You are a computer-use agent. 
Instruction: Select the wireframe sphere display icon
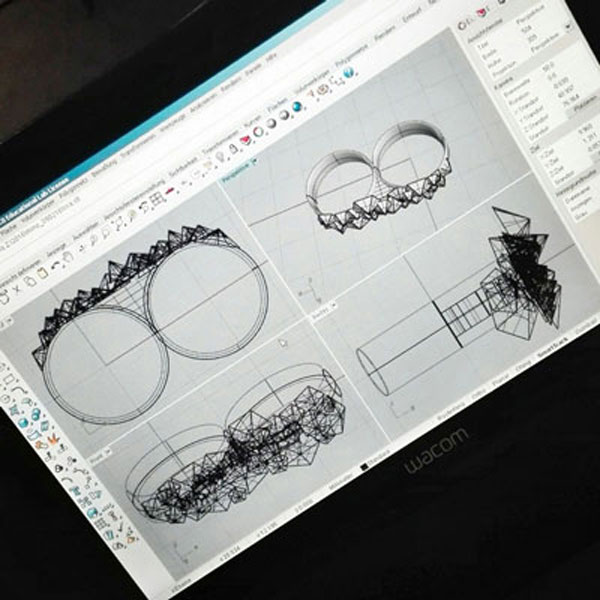259,132
